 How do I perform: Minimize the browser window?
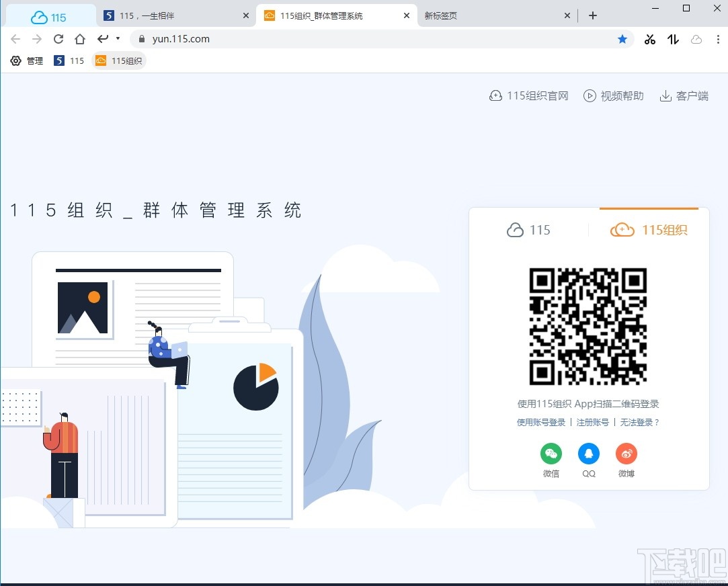coord(655,8)
